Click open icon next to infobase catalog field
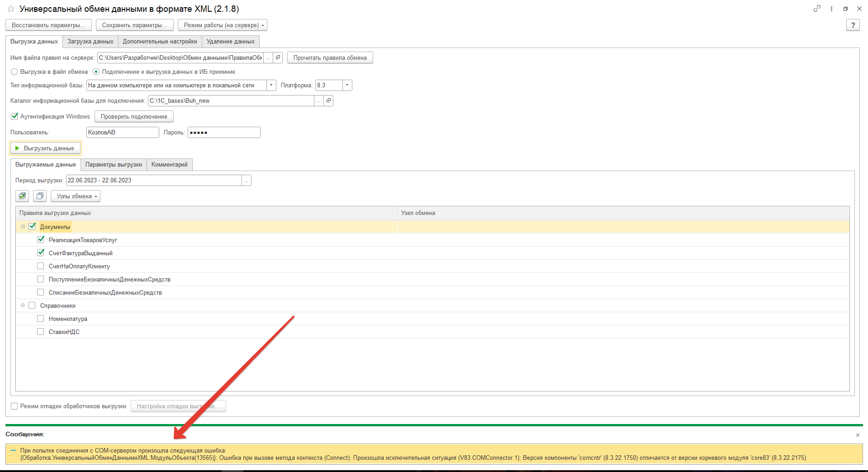Image resolution: width=868 pixels, height=472 pixels. point(329,100)
